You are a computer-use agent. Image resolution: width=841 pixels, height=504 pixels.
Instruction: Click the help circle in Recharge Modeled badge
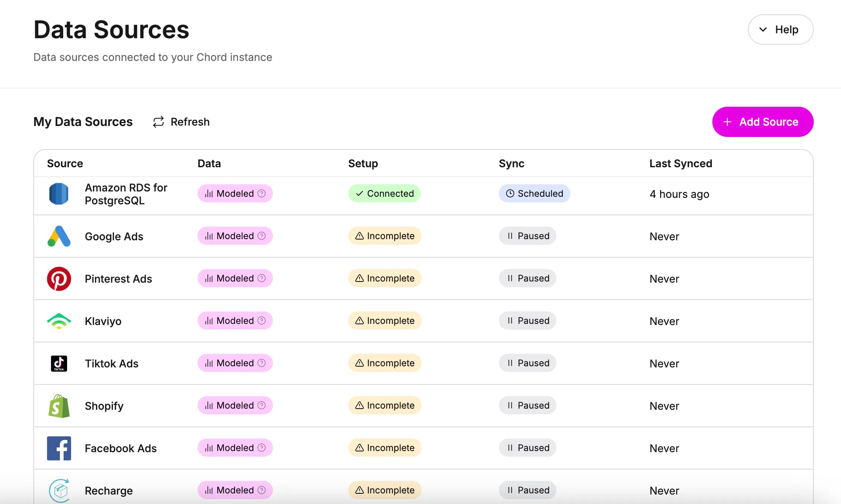262,490
